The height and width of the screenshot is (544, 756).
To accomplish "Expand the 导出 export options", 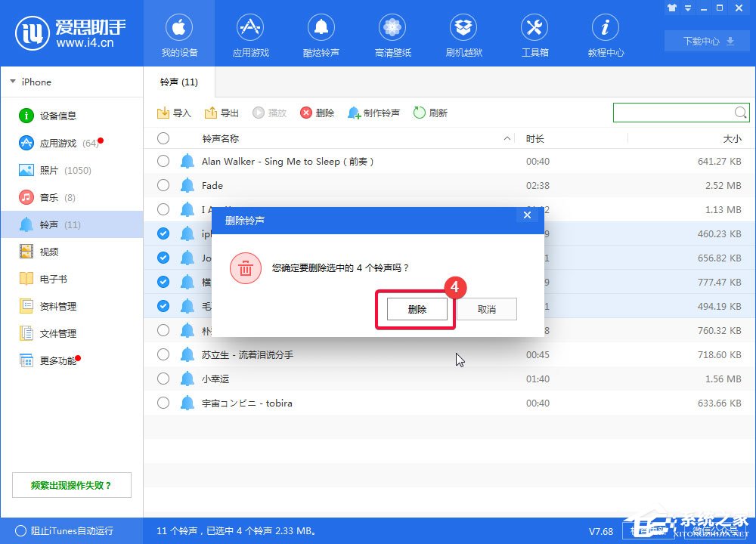I will (x=221, y=112).
